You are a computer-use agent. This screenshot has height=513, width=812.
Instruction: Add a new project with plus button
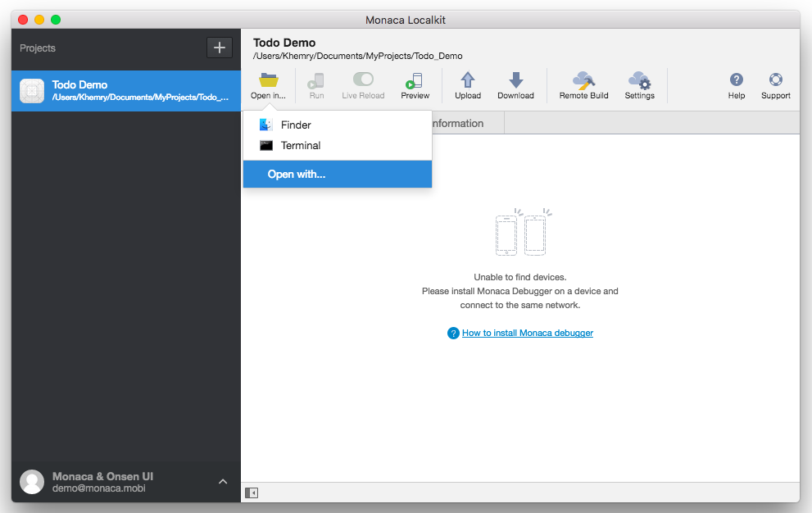[220, 48]
